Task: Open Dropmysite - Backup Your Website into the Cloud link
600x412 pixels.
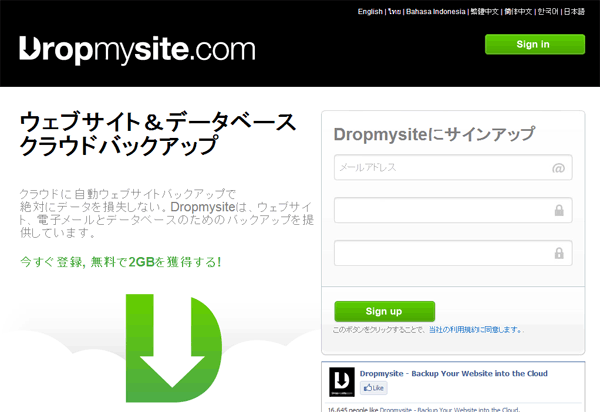Action: pyautogui.click(x=453, y=373)
